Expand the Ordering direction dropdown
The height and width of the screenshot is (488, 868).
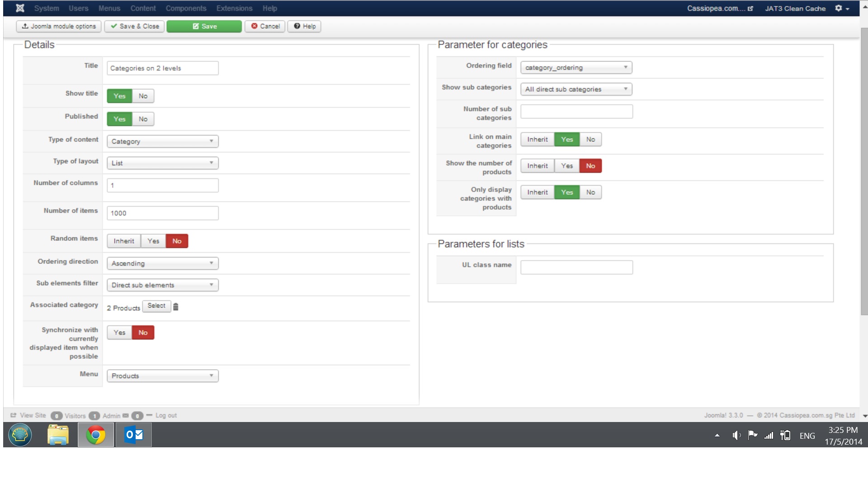162,263
